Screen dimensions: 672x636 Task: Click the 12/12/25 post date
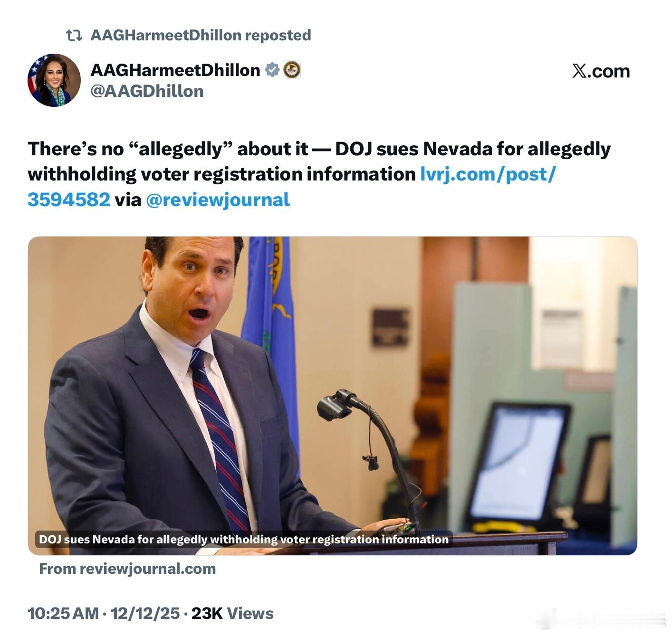145,614
